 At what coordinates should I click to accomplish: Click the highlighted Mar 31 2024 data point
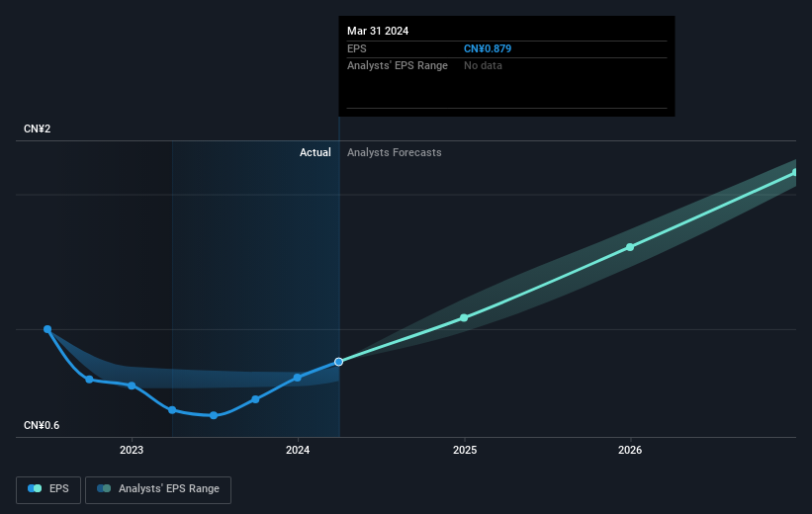[x=338, y=362]
